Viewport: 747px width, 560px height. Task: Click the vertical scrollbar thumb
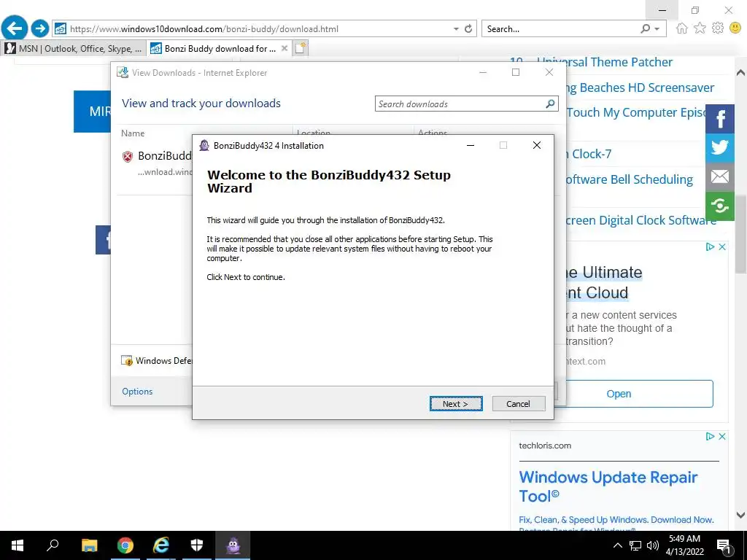click(741, 233)
